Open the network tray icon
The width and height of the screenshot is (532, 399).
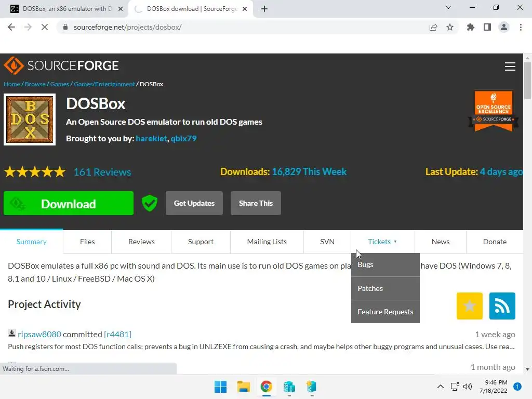point(455,387)
